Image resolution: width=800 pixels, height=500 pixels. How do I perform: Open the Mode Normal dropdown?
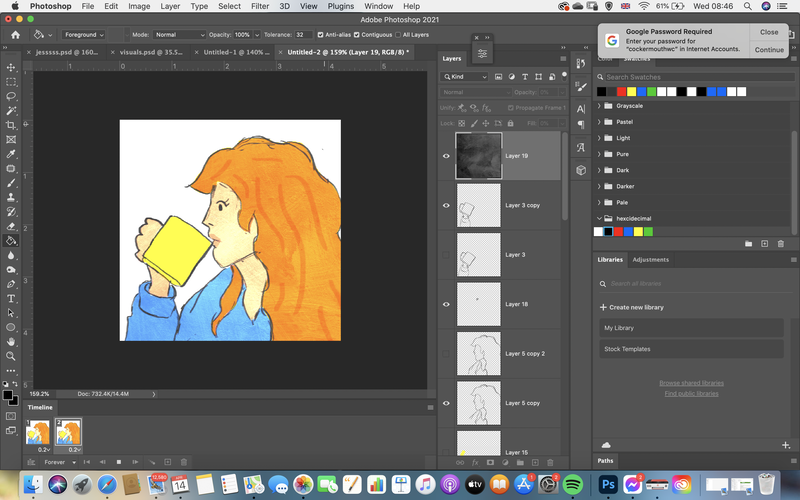point(179,35)
